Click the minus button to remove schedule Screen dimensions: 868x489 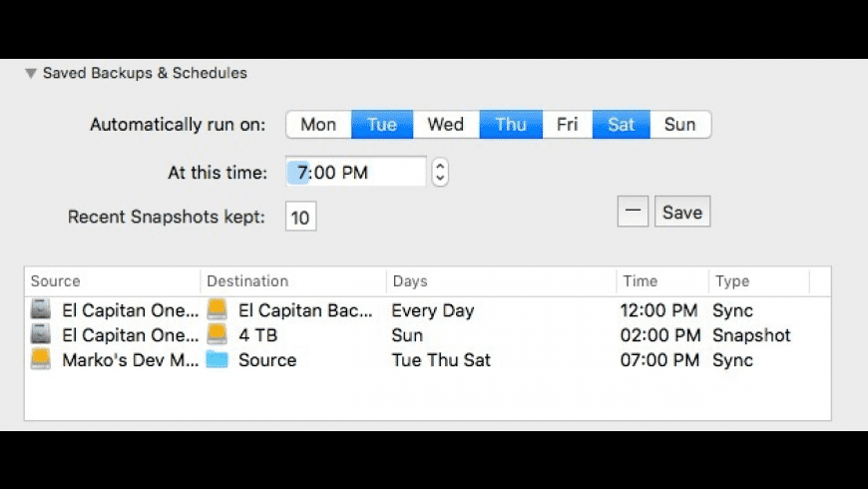(x=633, y=212)
